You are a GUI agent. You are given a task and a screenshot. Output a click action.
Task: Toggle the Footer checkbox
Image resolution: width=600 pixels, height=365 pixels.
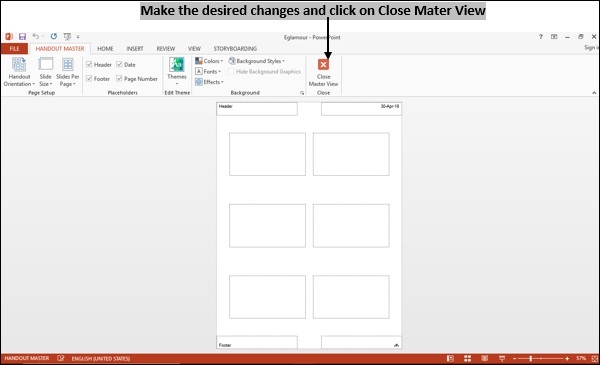coord(89,78)
